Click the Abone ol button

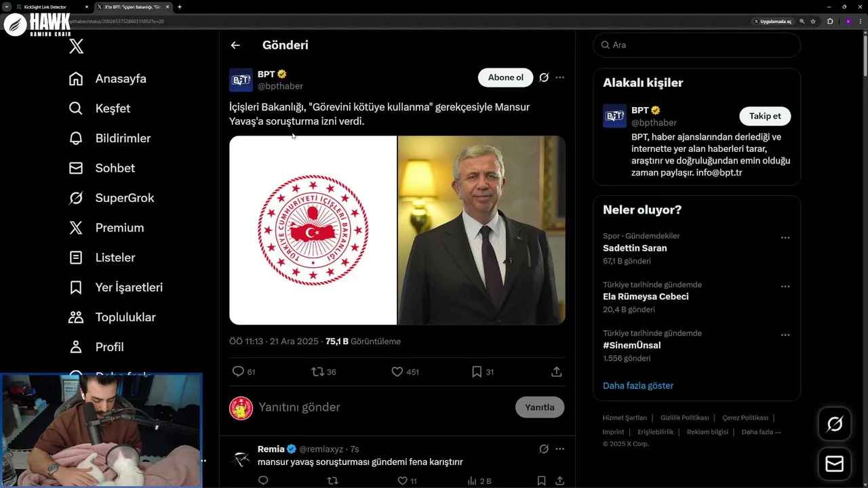(505, 77)
